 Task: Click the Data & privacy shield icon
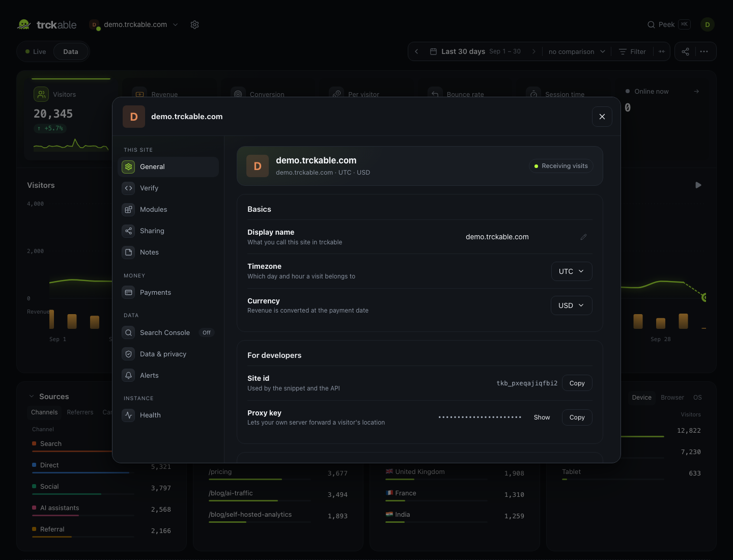coord(129,354)
